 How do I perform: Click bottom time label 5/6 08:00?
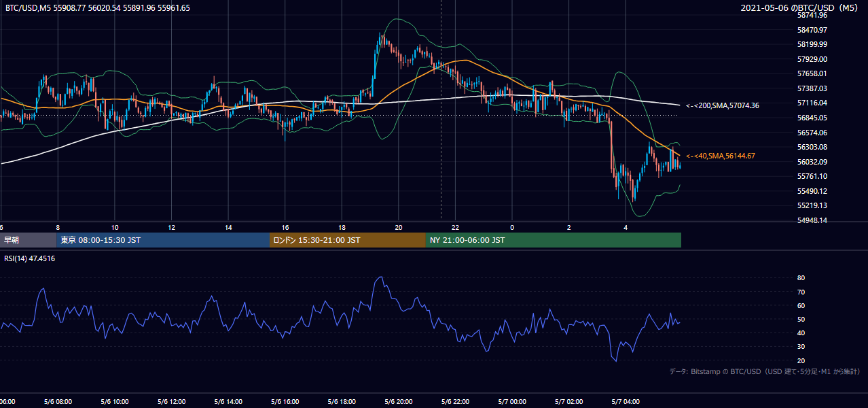click(x=58, y=402)
